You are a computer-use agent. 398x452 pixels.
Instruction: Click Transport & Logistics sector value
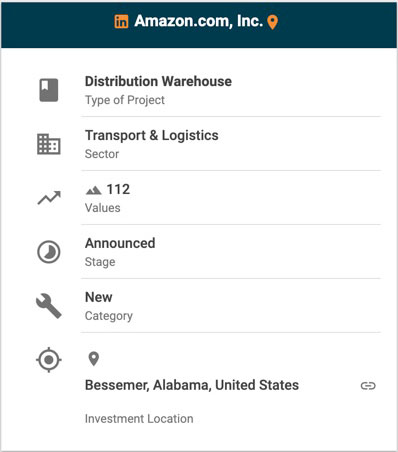(152, 135)
